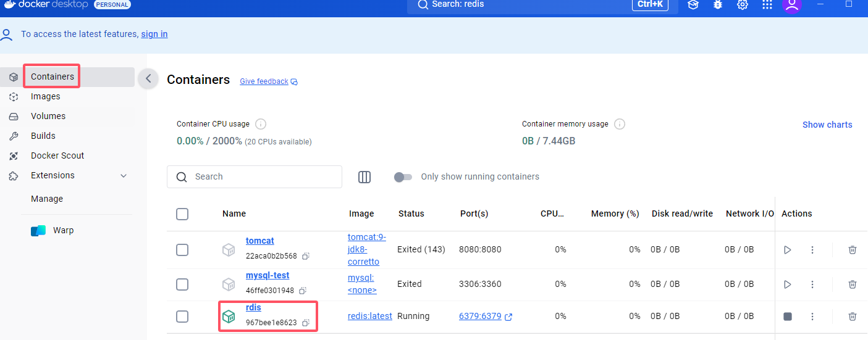Click the green rdis container cube icon
868x340 pixels.
point(229,317)
